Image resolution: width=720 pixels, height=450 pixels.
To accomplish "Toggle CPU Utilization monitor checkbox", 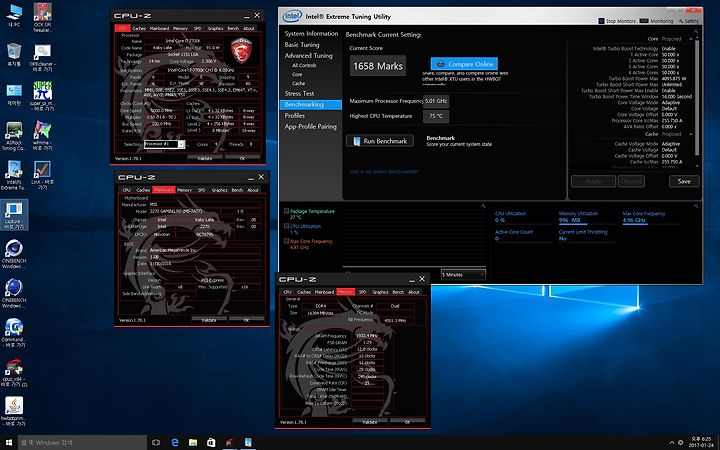I will (287, 226).
